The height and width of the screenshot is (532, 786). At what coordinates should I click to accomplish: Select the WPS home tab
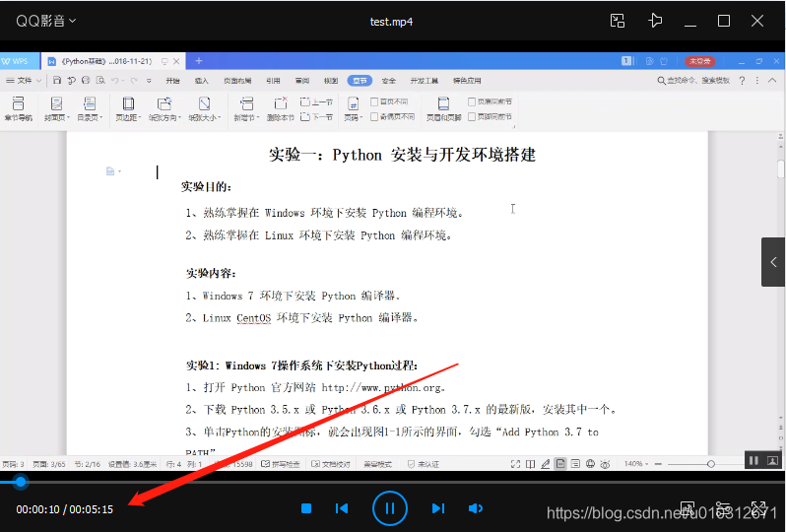pyautogui.click(x=15, y=61)
